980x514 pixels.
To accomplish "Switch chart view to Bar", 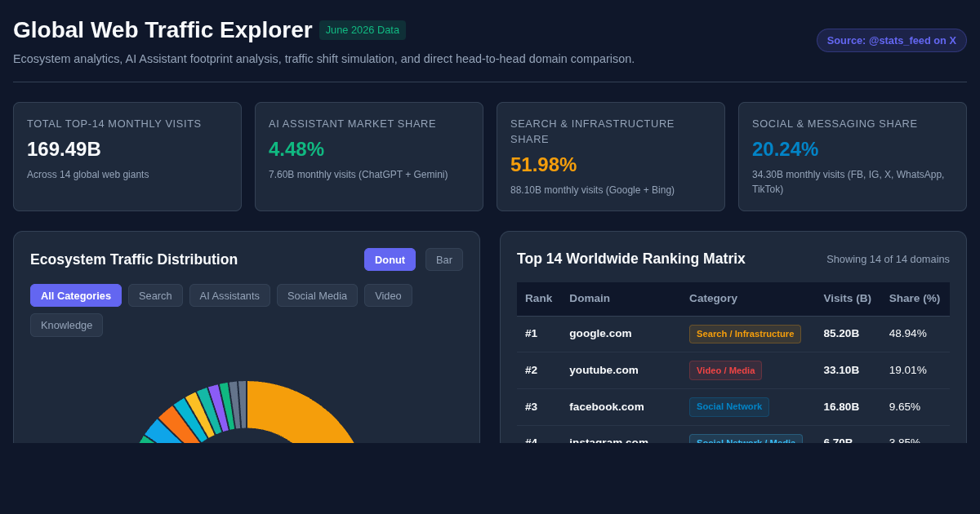I will coord(444,259).
